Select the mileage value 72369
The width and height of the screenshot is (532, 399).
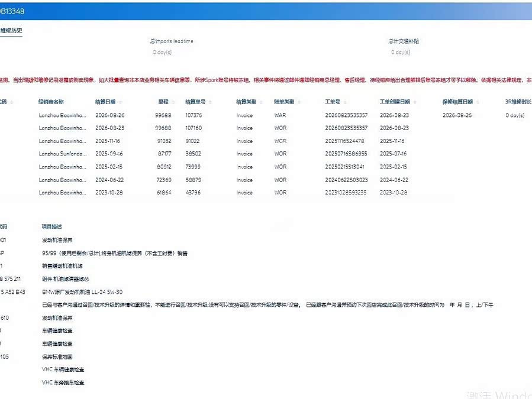click(x=164, y=180)
